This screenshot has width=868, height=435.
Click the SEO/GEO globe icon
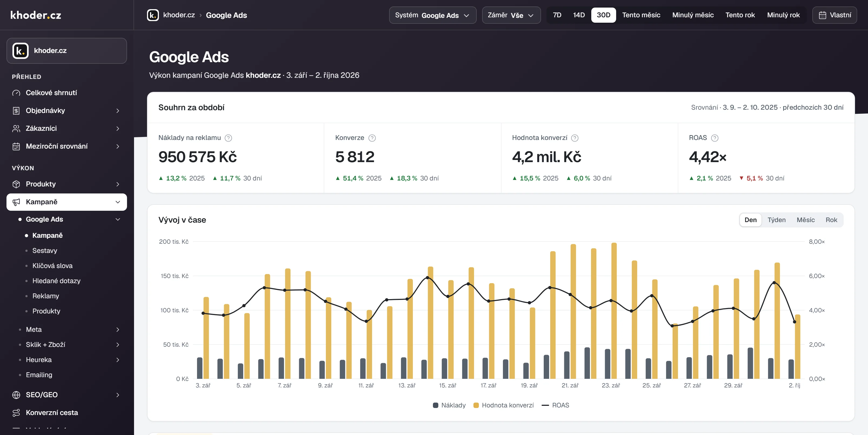pos(16,394)
